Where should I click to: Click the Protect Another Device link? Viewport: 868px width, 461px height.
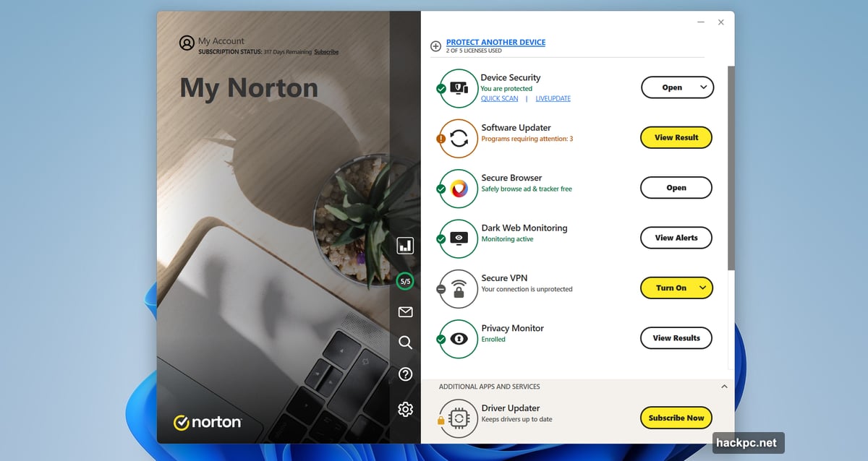[x=496, y=42]
